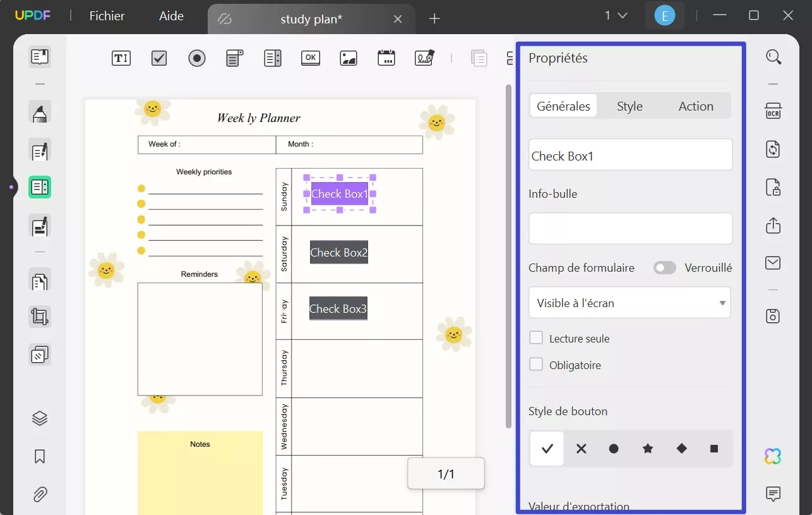Enable the Lecture seule checkbox
Screen dimensions: 812x515
[x=536, y=338]
